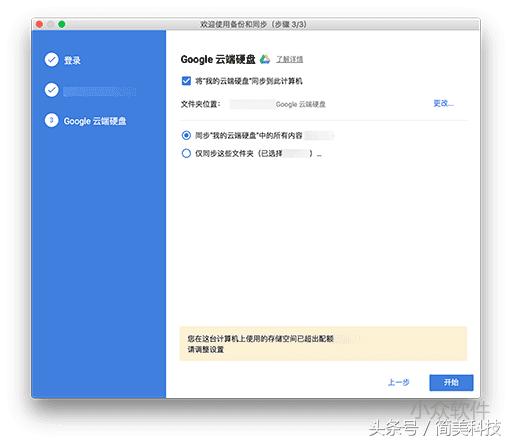Select 仅同步这些文件夹 radio button
The height and width of the screenshot is (443, 512).
pos(186,153)
